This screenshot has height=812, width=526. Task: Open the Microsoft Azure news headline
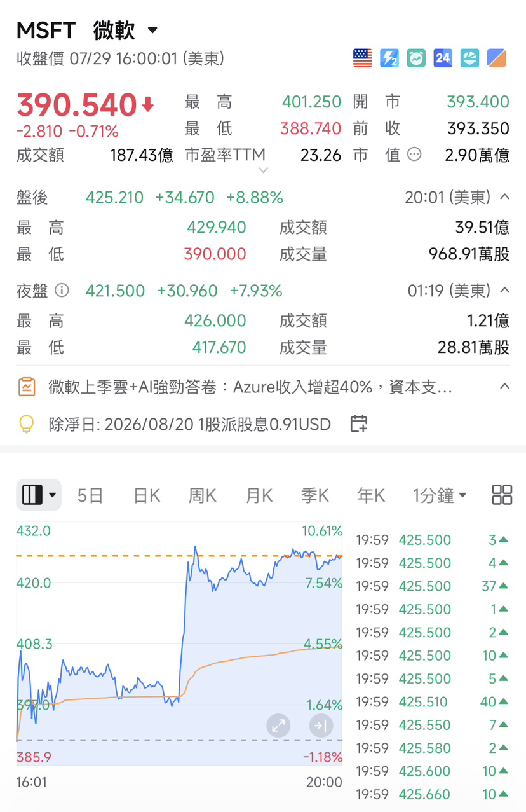click(250, 387)
